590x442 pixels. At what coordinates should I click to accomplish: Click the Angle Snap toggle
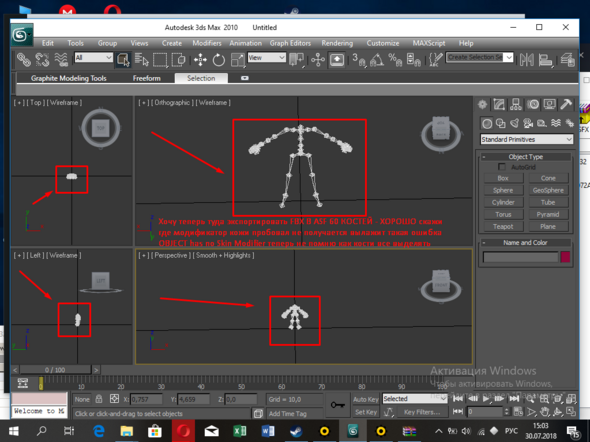tap(377, 59)
